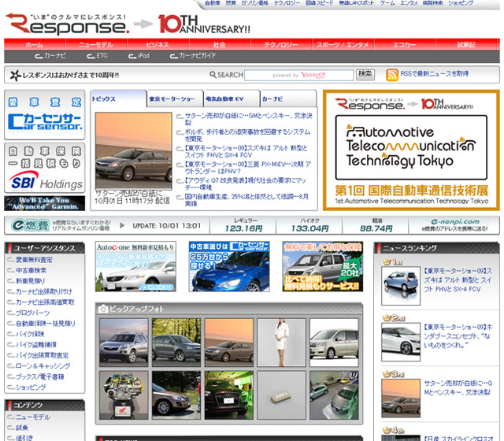Open the スズキは アルト 新型 headline in topics
The image size is (504, 441).
tap(246, 151)
